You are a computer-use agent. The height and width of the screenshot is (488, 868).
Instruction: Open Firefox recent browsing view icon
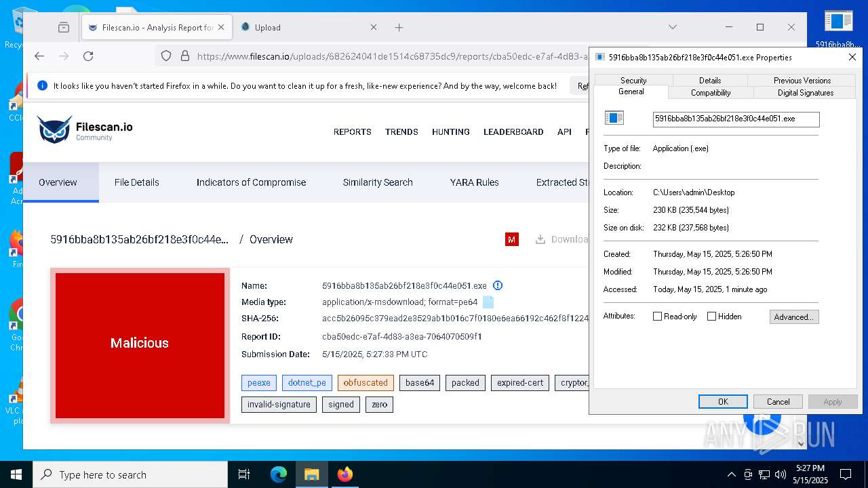(x=64, y=28)
